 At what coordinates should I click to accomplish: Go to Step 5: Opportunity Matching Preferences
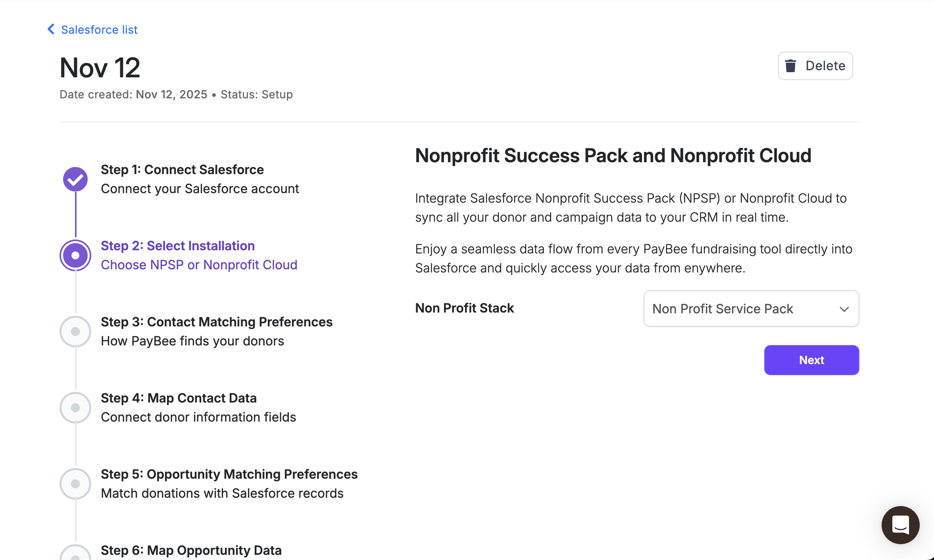coord(229,474)
